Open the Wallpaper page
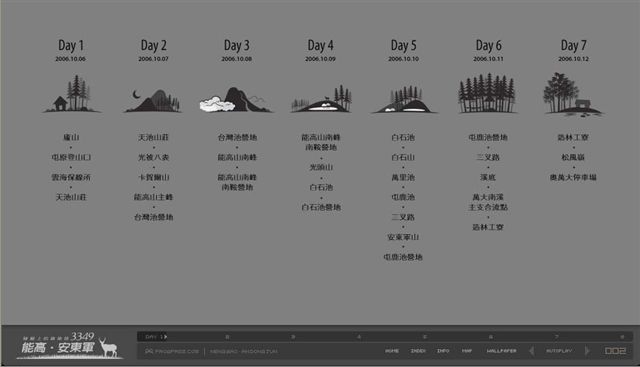 [x=501, y=351]
